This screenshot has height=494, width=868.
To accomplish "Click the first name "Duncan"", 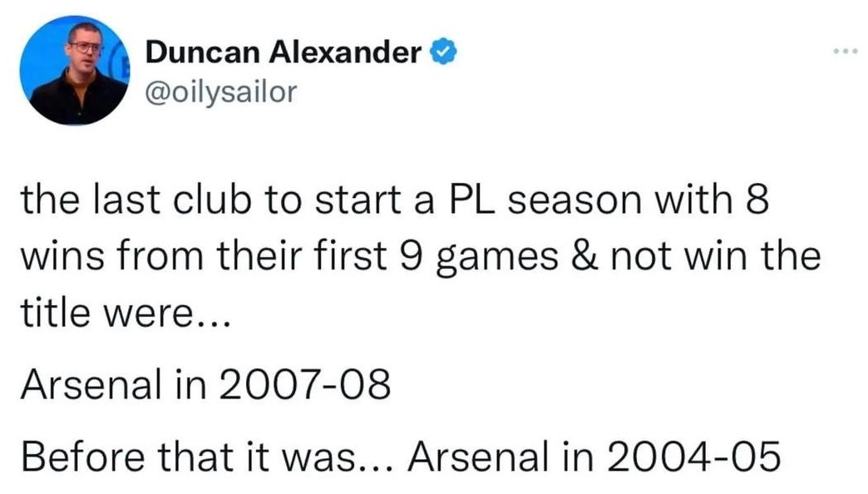I will (x=202, y=52).
